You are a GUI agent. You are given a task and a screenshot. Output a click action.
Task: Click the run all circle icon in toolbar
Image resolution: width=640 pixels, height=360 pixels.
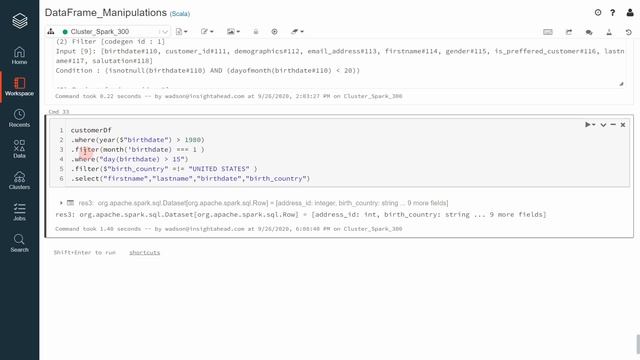pyautogui.click(x=274, y=31)
